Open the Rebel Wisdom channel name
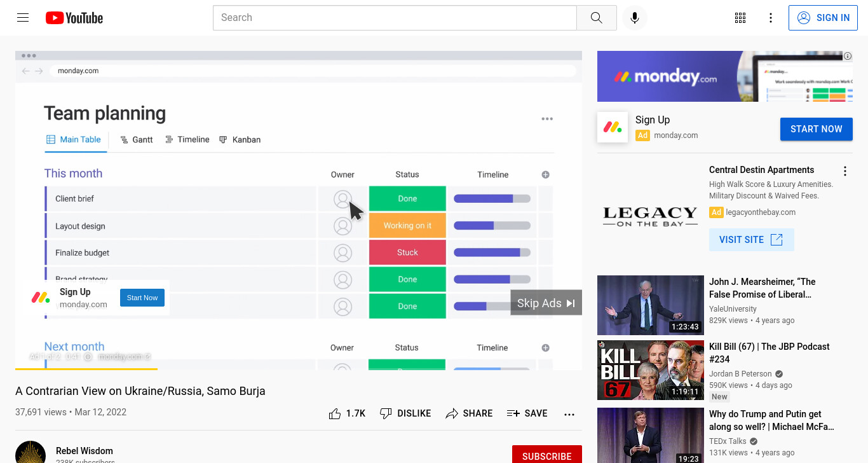868x463 pixels. [85, 450]
